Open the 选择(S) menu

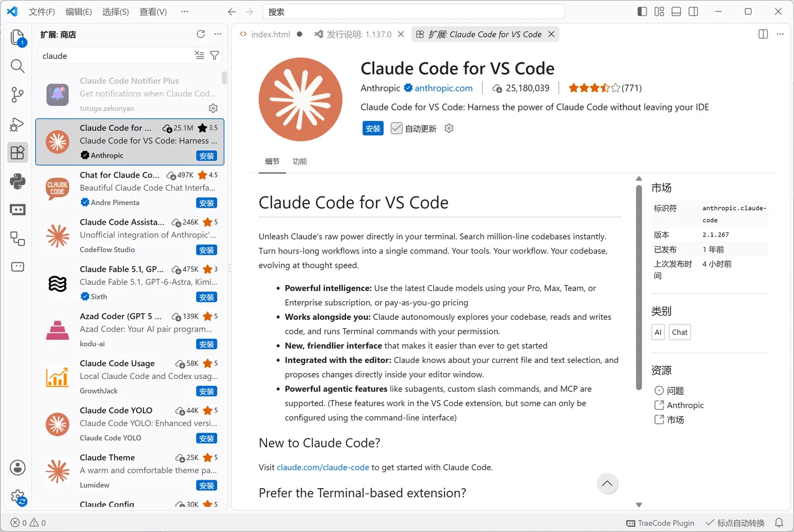(116, 11)
